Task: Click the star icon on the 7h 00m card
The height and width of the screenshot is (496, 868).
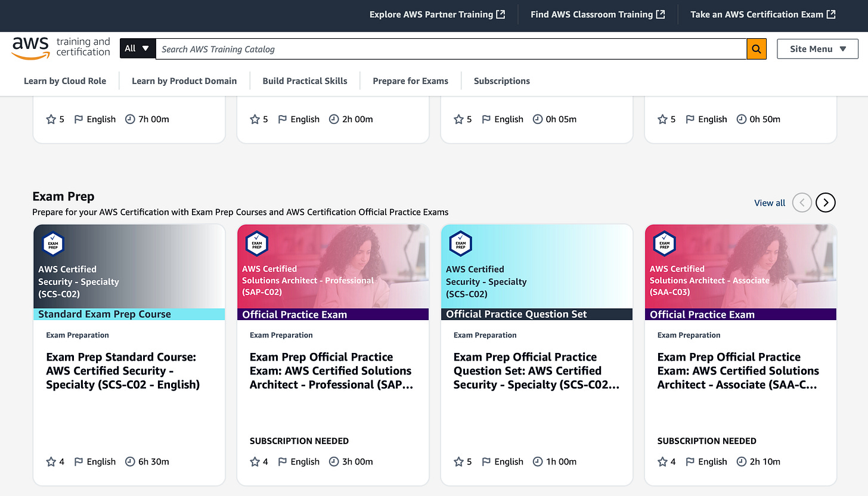Action: tap(51, 119)
